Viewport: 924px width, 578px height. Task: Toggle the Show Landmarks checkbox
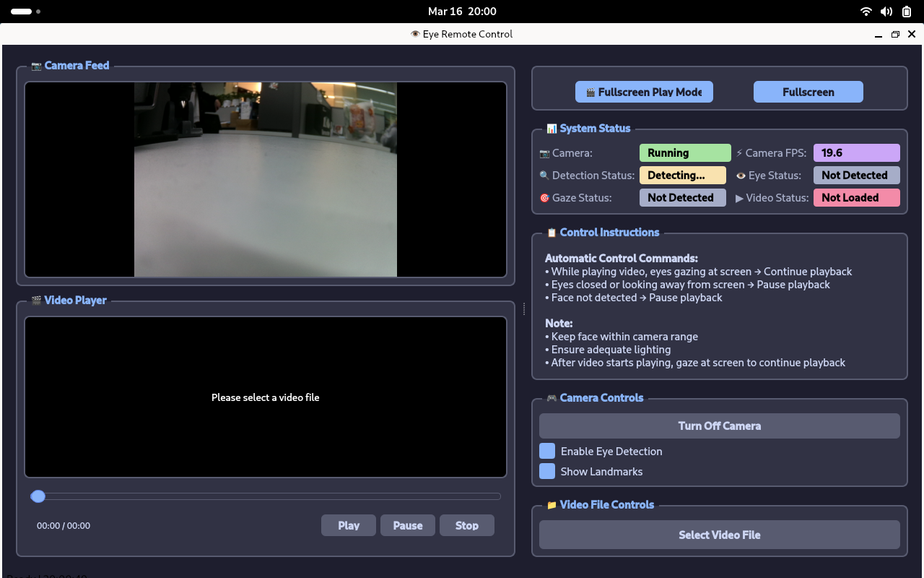tap(547, 472)
